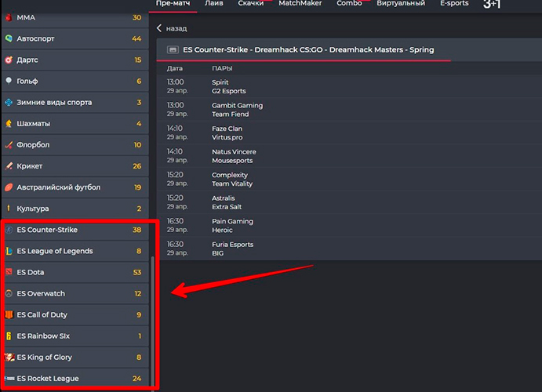Click the Крикет bat icon
542x392 pixels.
(9, 165)
